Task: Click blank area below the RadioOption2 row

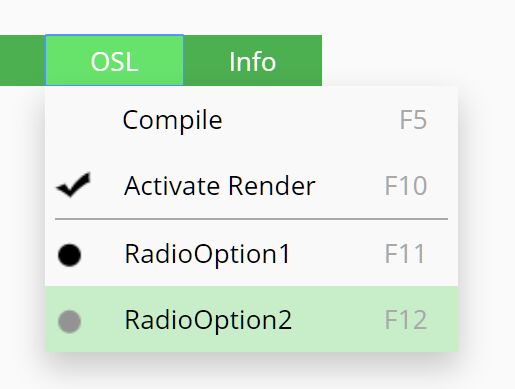Action: click(x=252, y=371)
